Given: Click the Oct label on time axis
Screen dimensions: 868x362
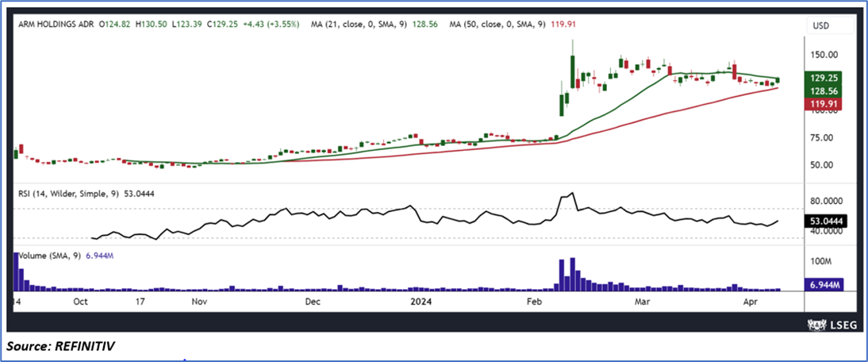Looking at the screenshot, I should pyautogui.click(x=80, y=302).
